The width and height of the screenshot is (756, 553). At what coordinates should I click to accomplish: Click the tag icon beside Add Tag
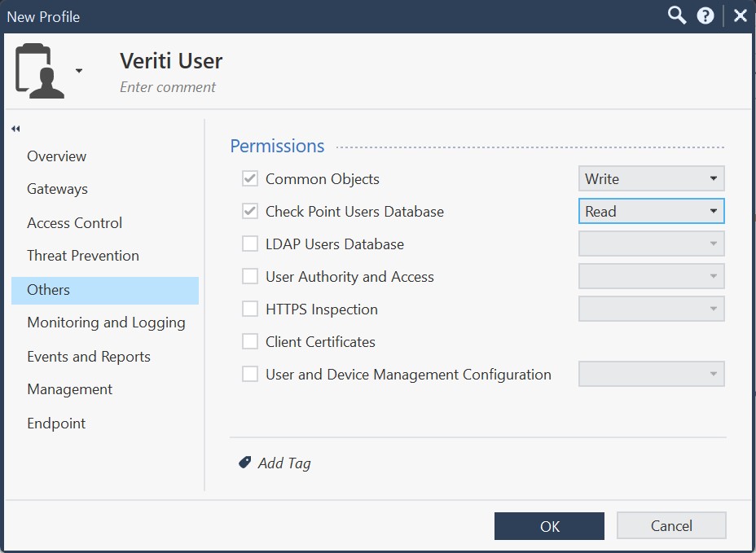(x=244, y=463)
